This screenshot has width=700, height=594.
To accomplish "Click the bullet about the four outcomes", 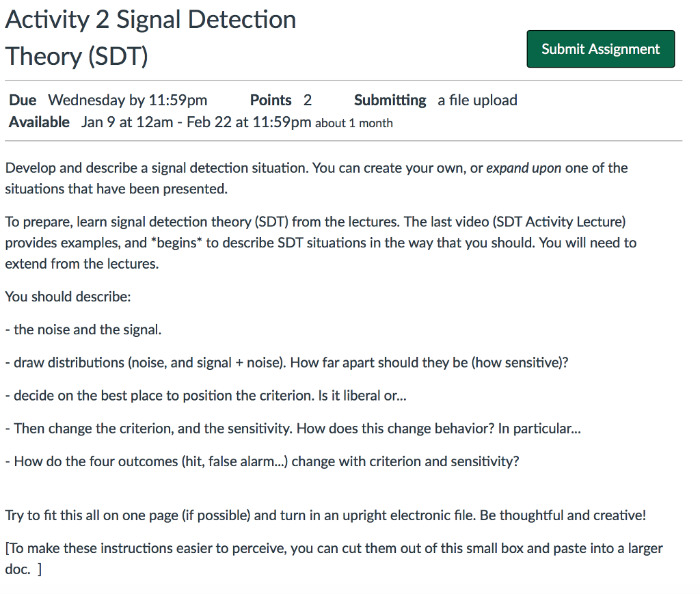I will point(260,461).
